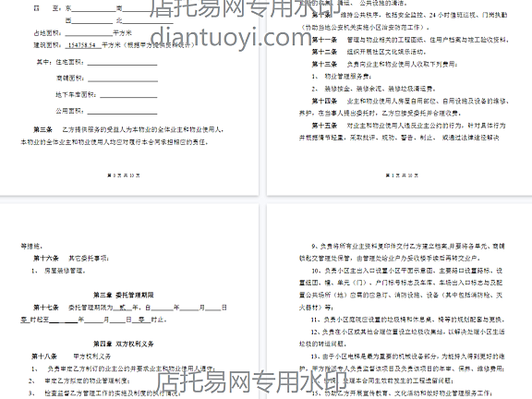The height and width of the screenshot is (399, 532).
Task: Click the 第十七条 clause heading
Action: coord(46,308)
